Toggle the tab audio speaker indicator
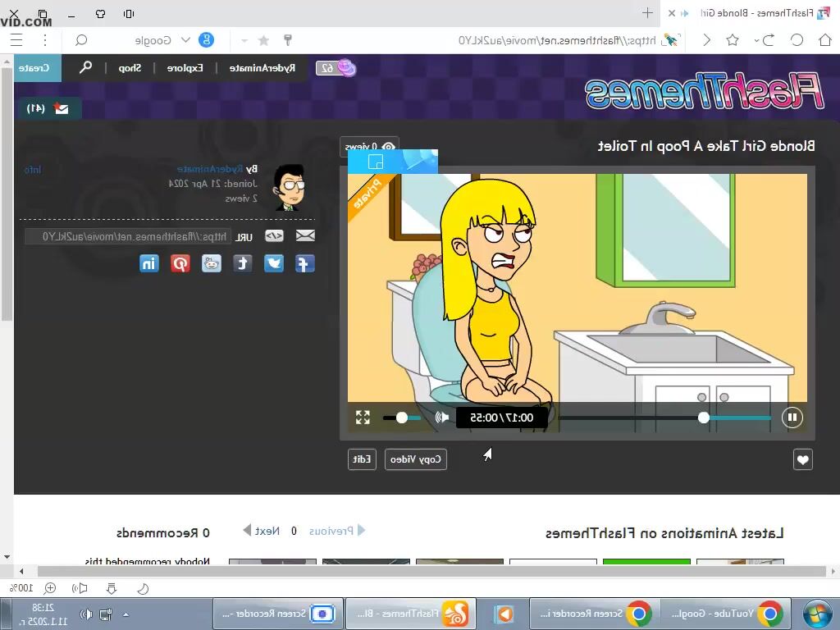Screen dimensions: 840x630 pos(685,13)
